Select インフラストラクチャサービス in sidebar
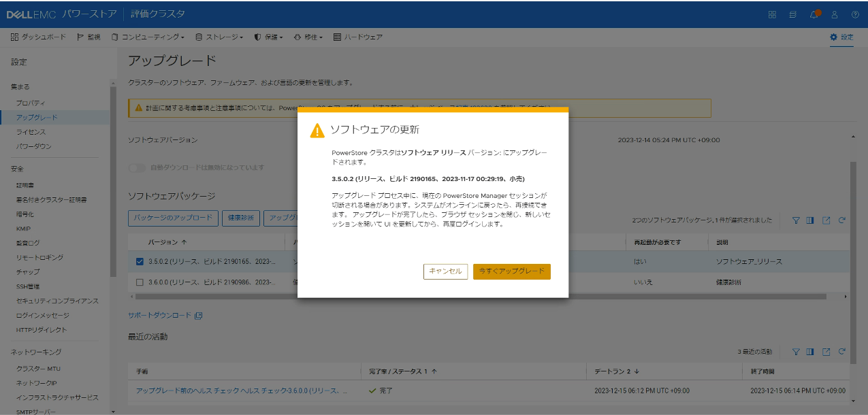This screenshot has width=868, height=415. coord(58,397)
